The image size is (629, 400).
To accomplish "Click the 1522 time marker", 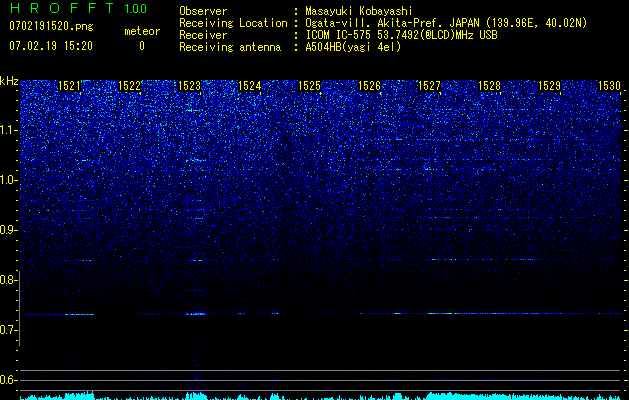I will 130,86.
